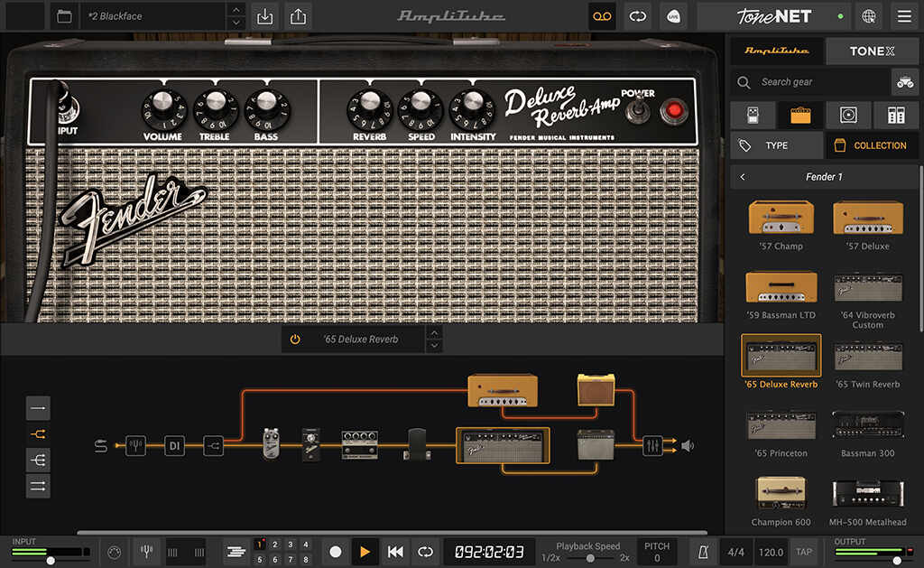Click the up arrow next to the preset name
This screenshot has height=568, width=924.
coord(236,11)
